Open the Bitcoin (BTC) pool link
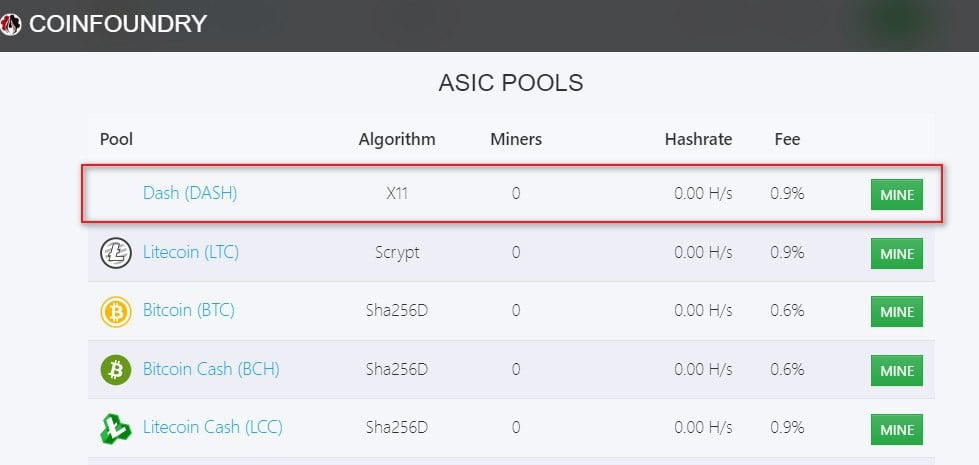 [x=189, y=310]
